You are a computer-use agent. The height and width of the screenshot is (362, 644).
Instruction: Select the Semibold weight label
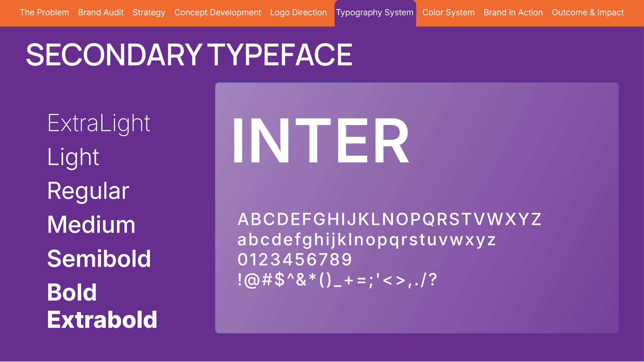(x=99, y=258)
